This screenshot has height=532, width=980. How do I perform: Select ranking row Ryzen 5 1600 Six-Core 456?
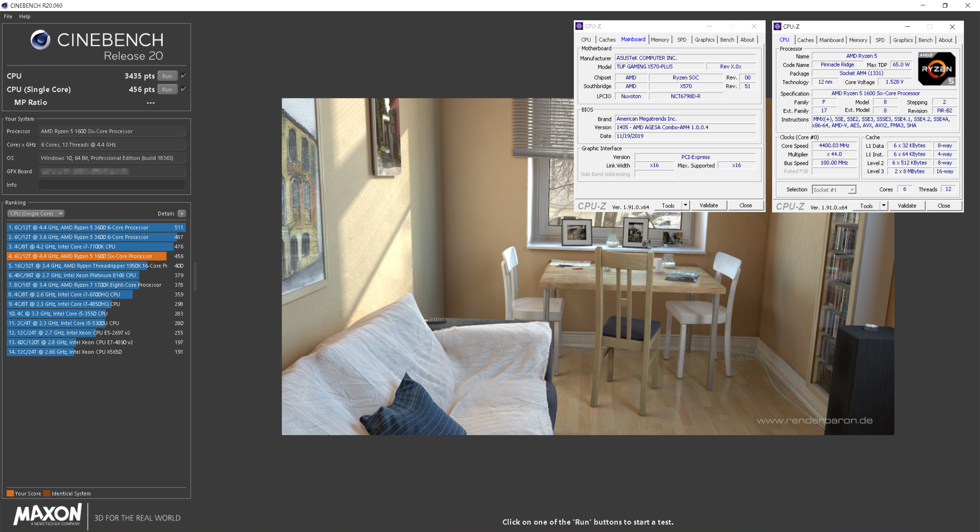(96, 256)
